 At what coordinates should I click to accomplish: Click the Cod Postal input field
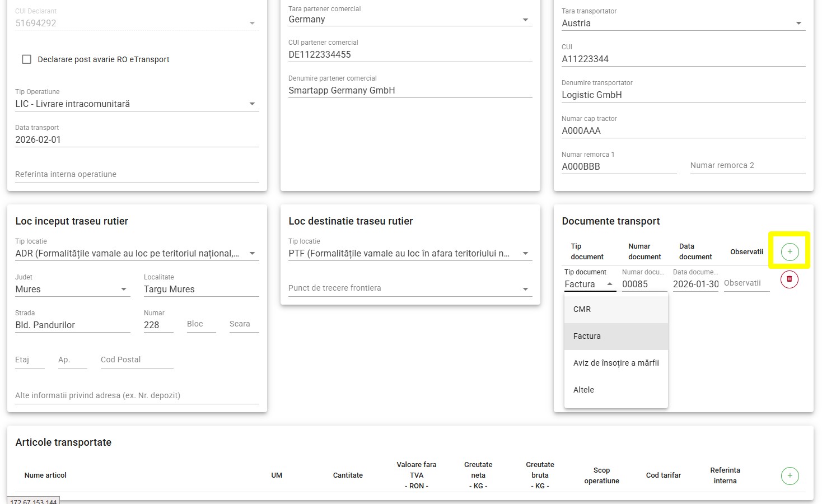click(x=137, y=360)
